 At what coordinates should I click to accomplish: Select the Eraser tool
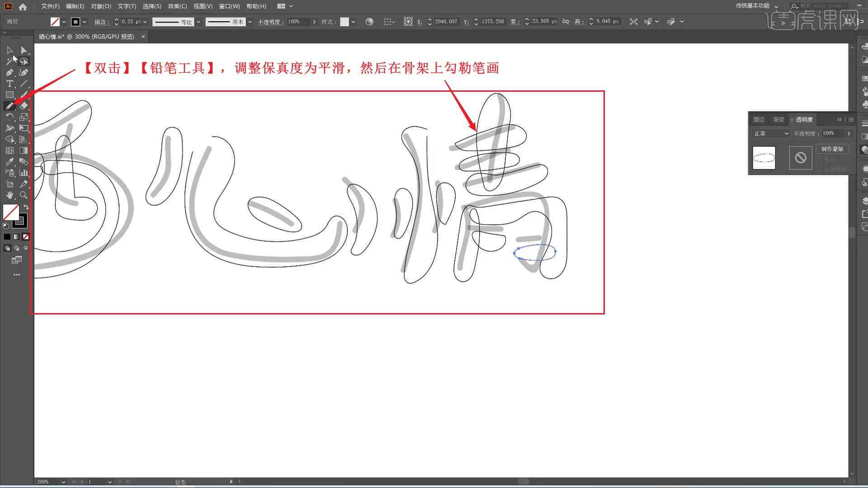(24, 106)
